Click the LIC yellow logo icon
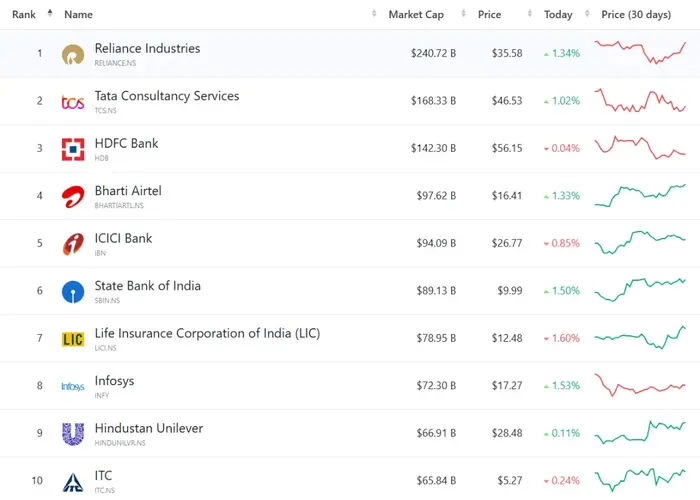This screenshot has width=700, height=500. (73, 339)
